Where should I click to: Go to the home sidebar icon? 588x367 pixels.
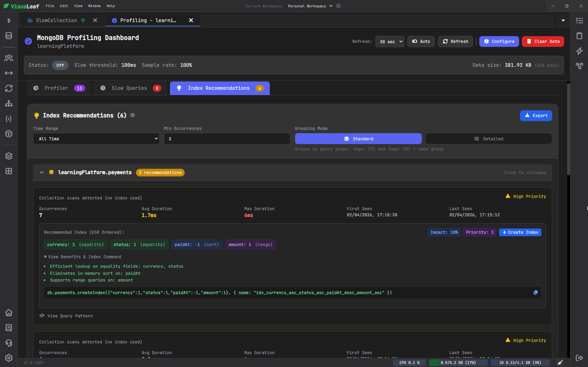(x=9, y=313)
